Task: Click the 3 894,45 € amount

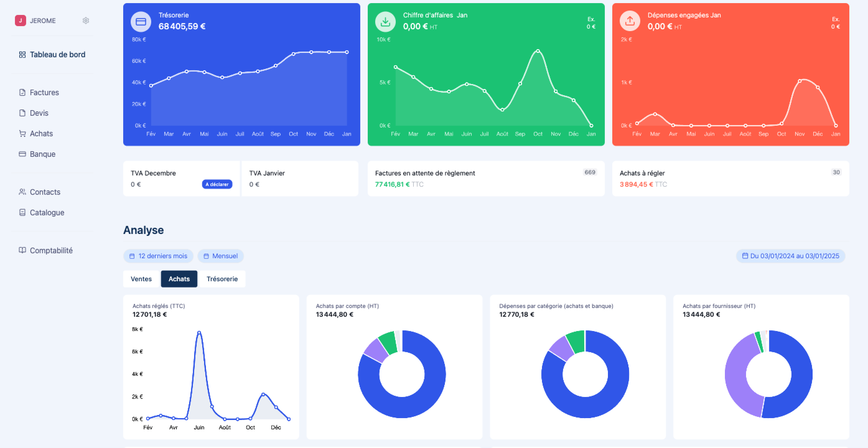Action: tap(636, 184)
